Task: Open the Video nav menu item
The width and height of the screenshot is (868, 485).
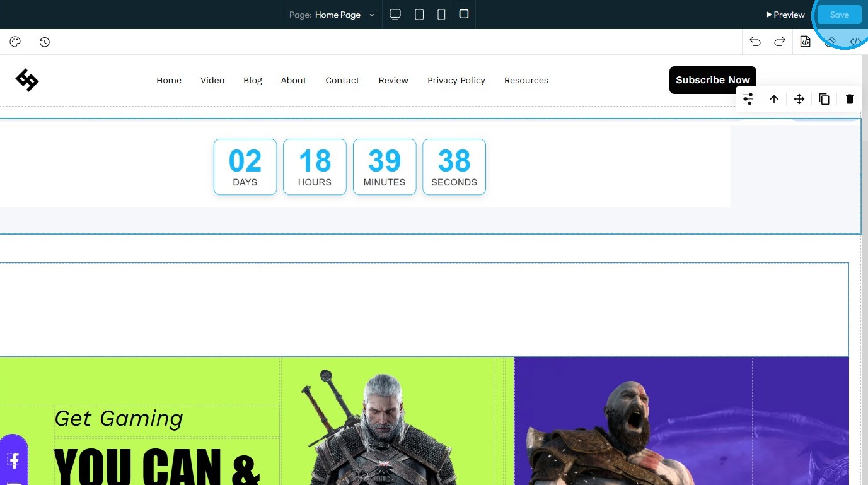Action: 212,80
